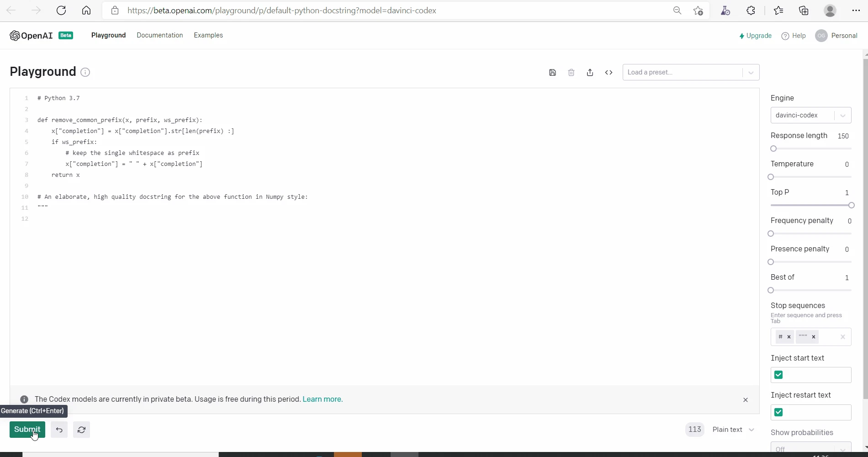This screenshot has width=868, height=457.
Task: Go to browser home page
Action: click(86, 11)
